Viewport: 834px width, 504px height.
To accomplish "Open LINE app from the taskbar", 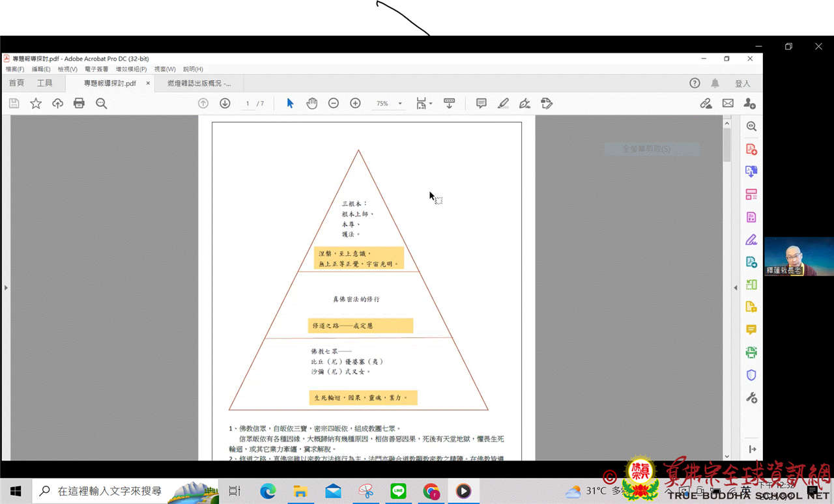I will point(398,491).
